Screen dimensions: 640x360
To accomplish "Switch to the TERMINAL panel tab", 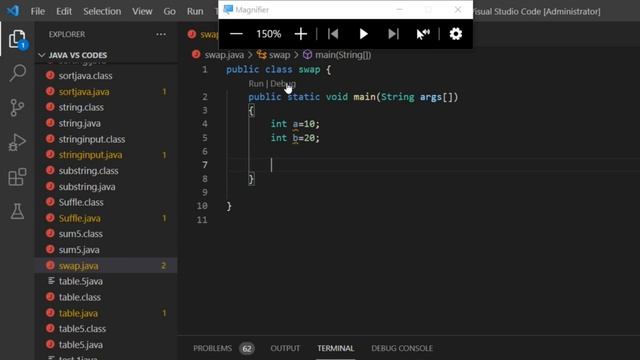I will tap(336, 348).
